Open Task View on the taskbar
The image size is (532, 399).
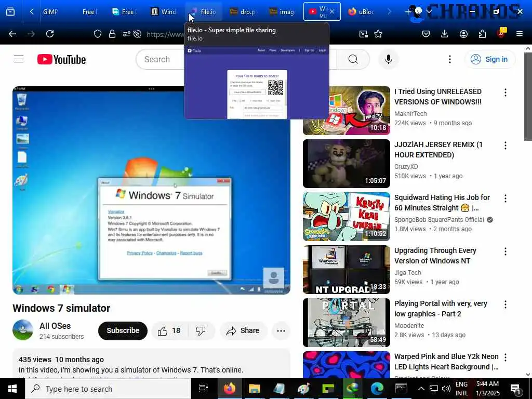point(203,389)
